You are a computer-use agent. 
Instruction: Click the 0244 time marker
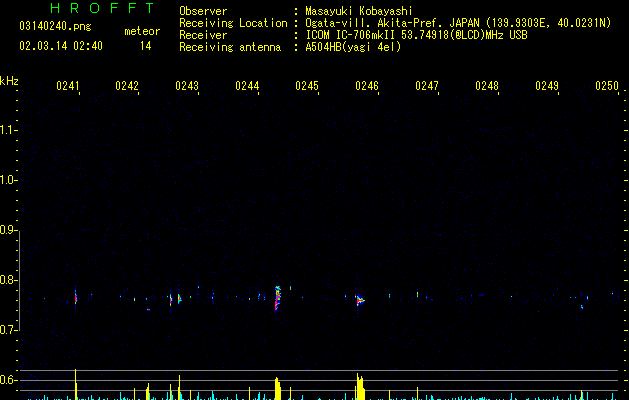pyautogui.click(x=247, y=86)
